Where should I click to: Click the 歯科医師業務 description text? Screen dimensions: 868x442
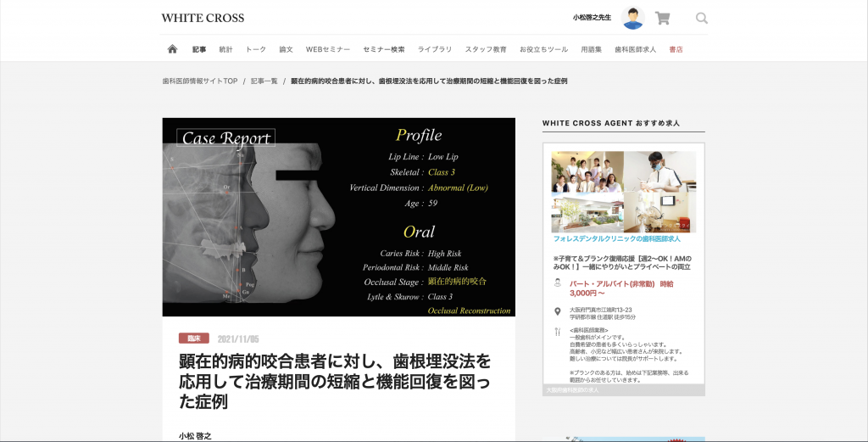coord(629,355)
